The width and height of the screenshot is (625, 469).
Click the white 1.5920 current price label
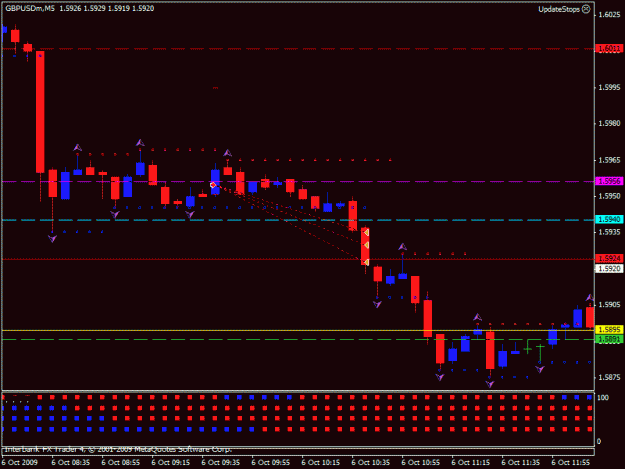[x=609, y=269]
